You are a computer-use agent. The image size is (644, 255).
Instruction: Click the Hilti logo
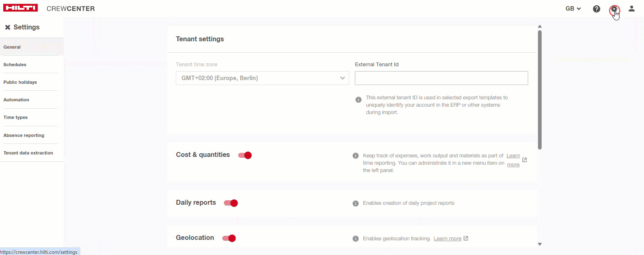point(20,8)
